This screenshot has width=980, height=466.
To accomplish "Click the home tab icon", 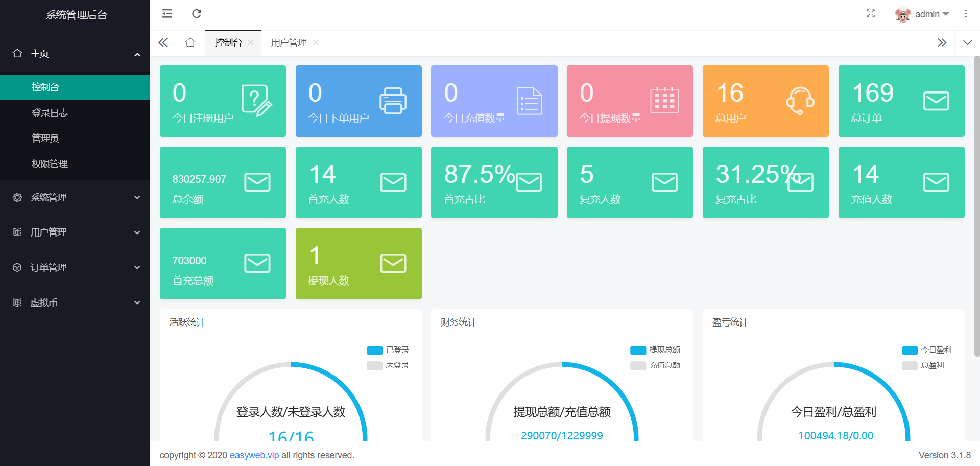I will pyautogui.click(x=190, y=43).
